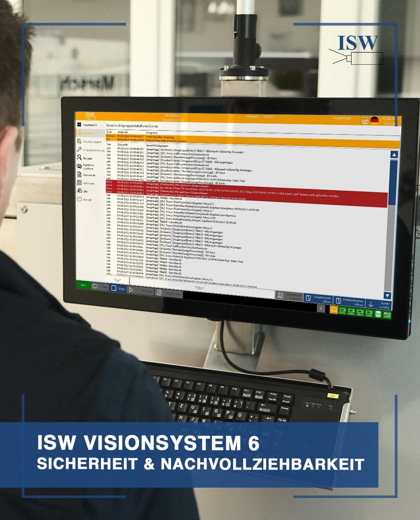
Task: Click the Benachrichtigungen column header
Action: click(157, 146)
